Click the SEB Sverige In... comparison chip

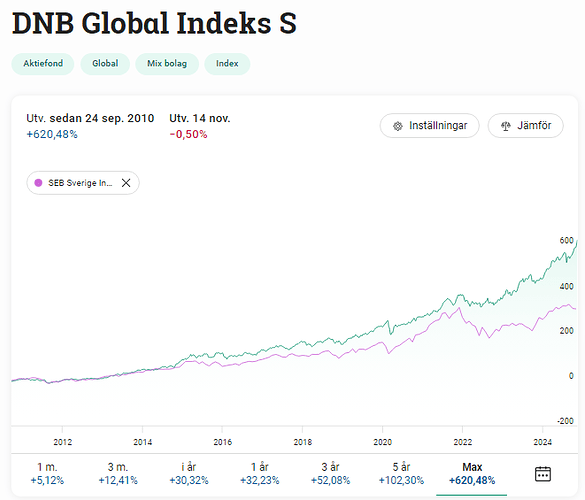coord(83,183)
